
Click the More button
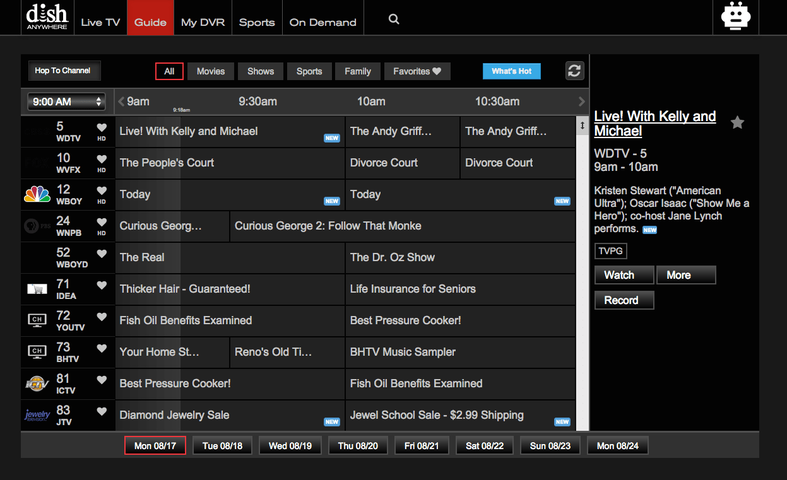[686, 275]
